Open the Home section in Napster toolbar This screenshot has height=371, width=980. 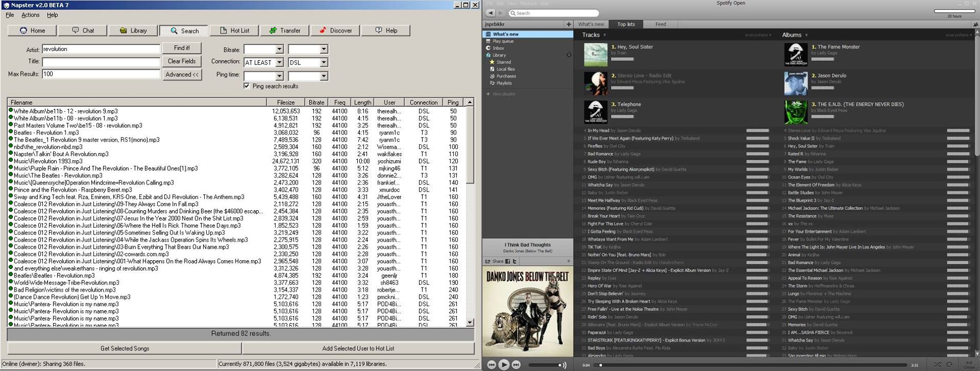point(32,30)
